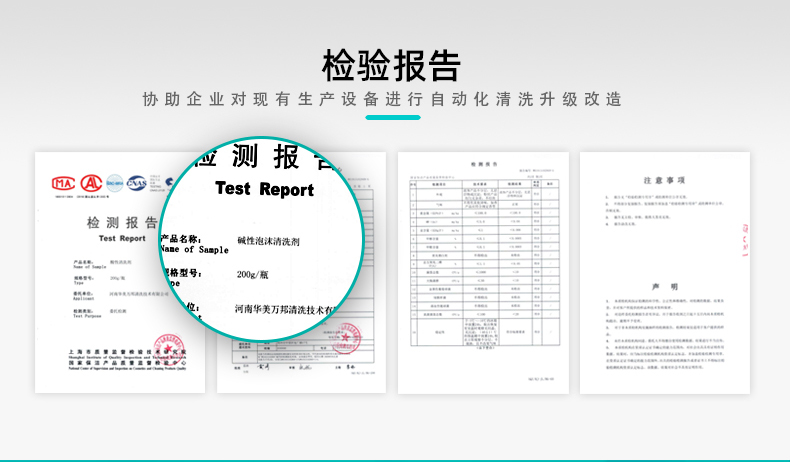Click small 'Test Report' text on first cover
The width and height of the screenshot is (790, 462).
(122, 238)
